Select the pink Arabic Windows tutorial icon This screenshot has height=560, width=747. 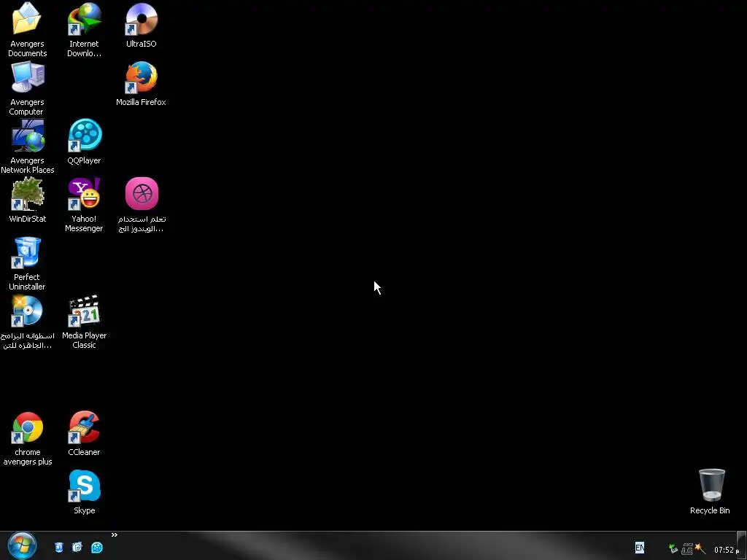pyautogui.click(x=142, y=194)
